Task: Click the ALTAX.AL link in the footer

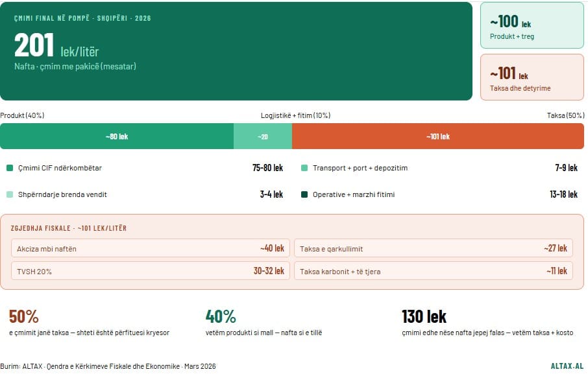Action: (567, 366)
